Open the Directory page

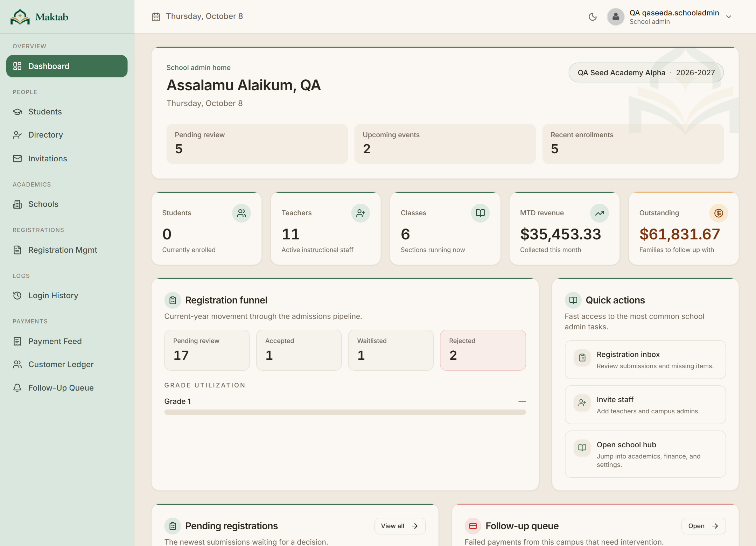67,135
